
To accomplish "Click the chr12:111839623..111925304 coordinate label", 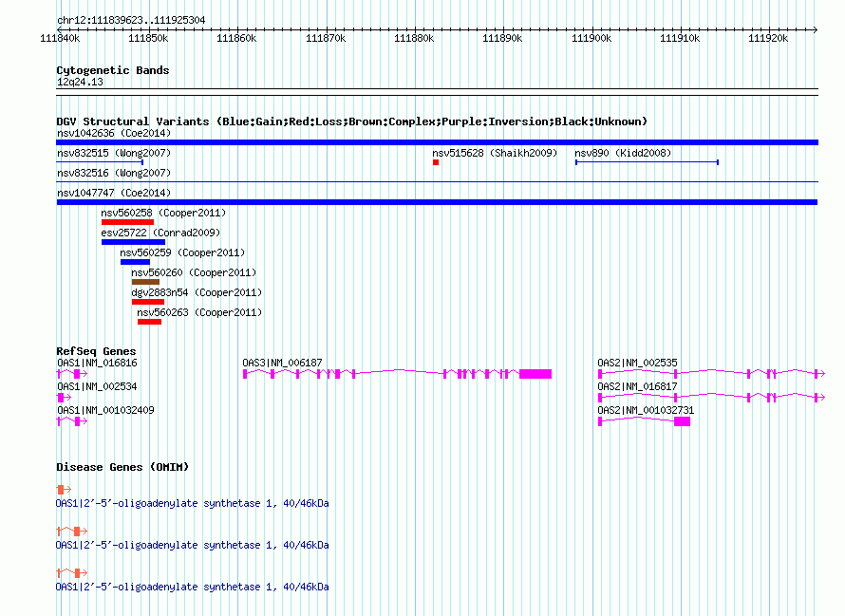I will coord(131,21).
